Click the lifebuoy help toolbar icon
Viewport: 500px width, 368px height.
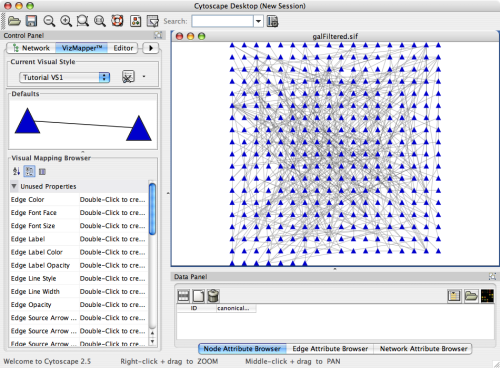[x=117, y=21]
